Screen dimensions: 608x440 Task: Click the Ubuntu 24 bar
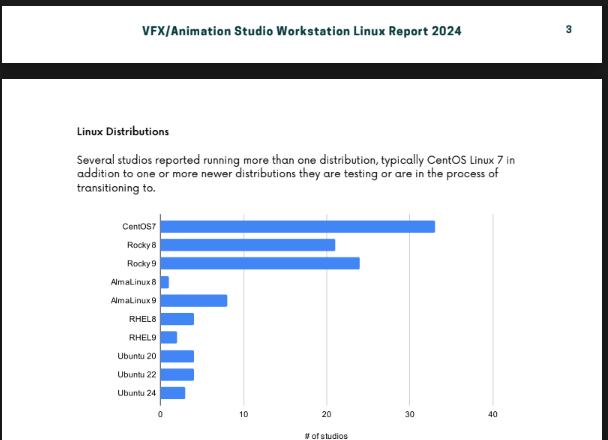pyautogui.click(x=173, y=393)
